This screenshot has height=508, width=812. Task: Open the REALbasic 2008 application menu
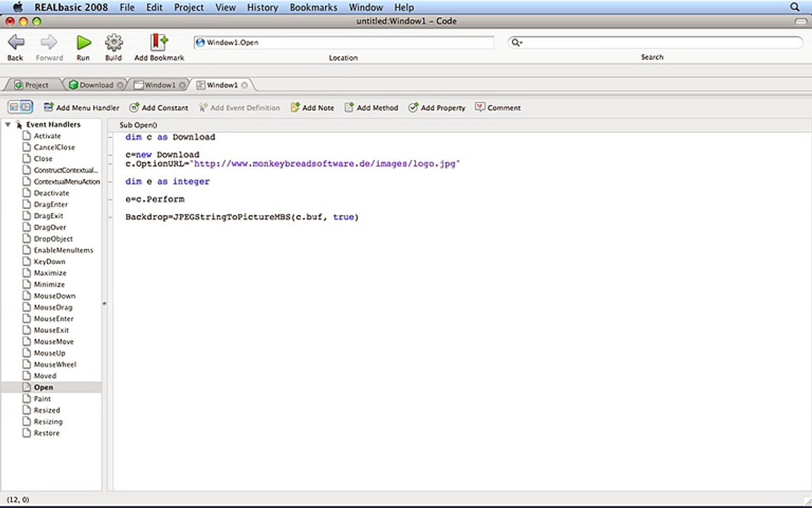pyautogui.click(x=71, y=7)
